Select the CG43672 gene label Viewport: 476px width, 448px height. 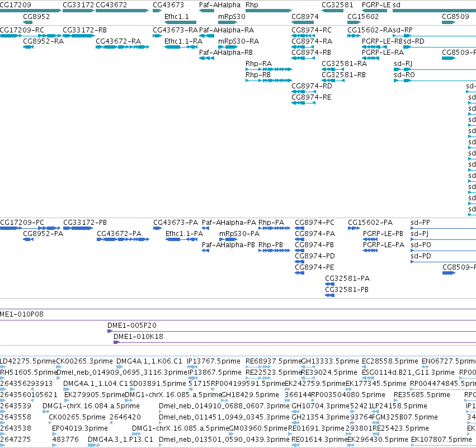(111, 5)
